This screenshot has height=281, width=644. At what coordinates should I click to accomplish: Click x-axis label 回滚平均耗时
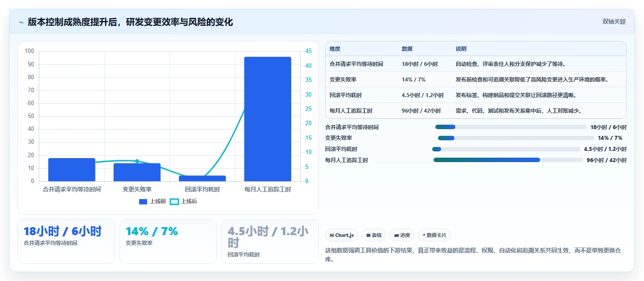pyautogui.click(x=202, y=189)
